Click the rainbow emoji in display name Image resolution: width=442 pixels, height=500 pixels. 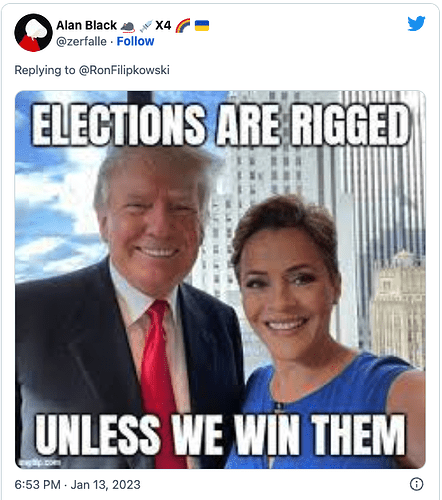pos(183,26)
